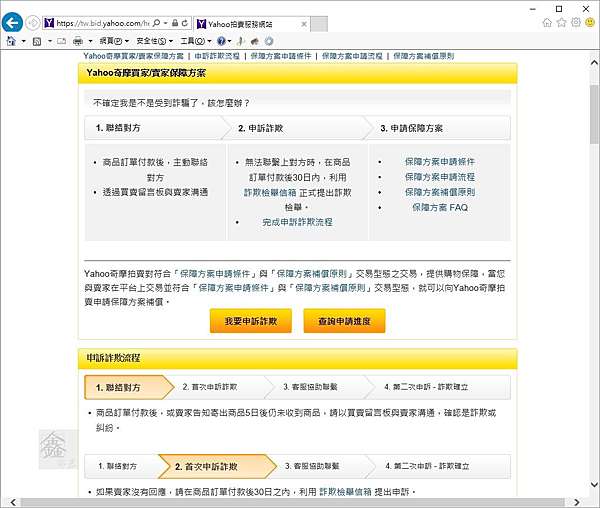The width and height of the screenshot is (600, 508).
Task: Open 完成申訴詐欺流程 link
Action: point(297,222)
